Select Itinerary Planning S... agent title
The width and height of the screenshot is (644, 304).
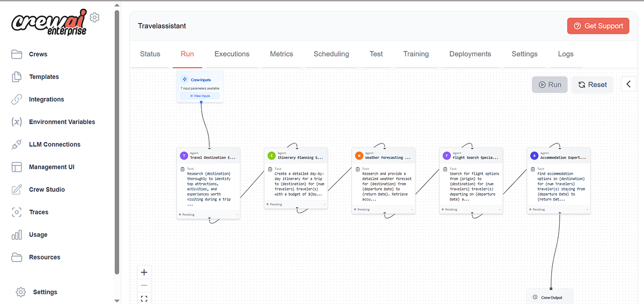[300, 158]
